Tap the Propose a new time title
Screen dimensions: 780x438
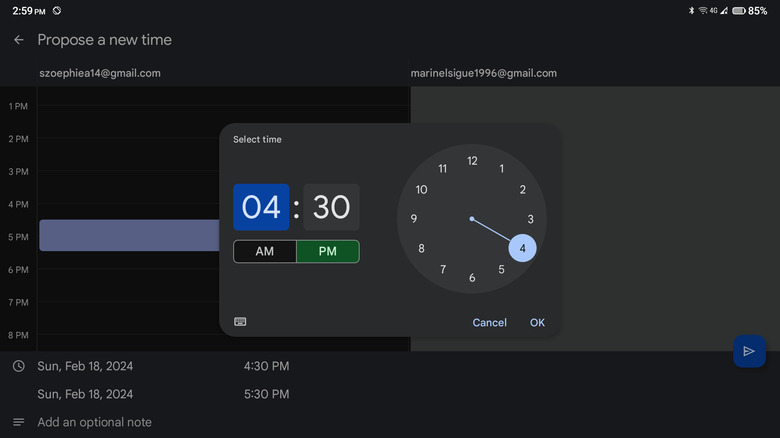104,40
